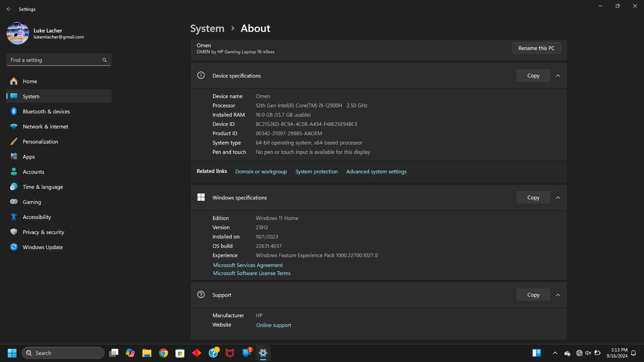Click the magnifier icon in Find a setting

point(105,60)
